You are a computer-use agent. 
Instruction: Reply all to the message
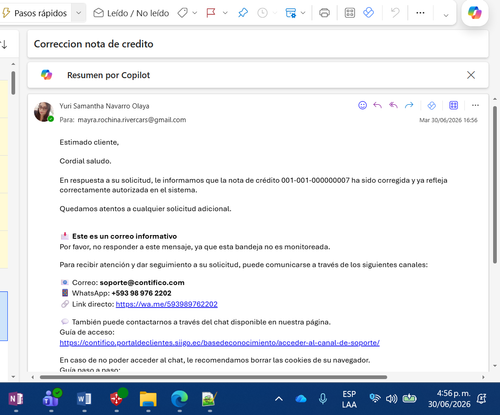pos(393,105)
